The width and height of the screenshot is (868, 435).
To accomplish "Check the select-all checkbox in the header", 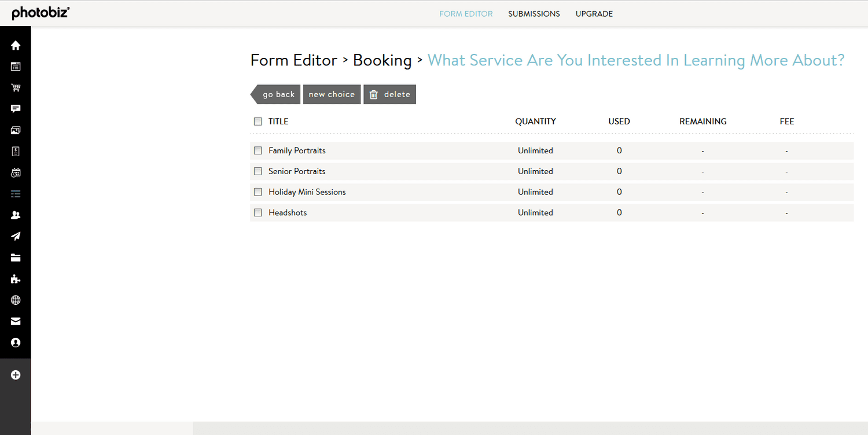I will [258, 121].
